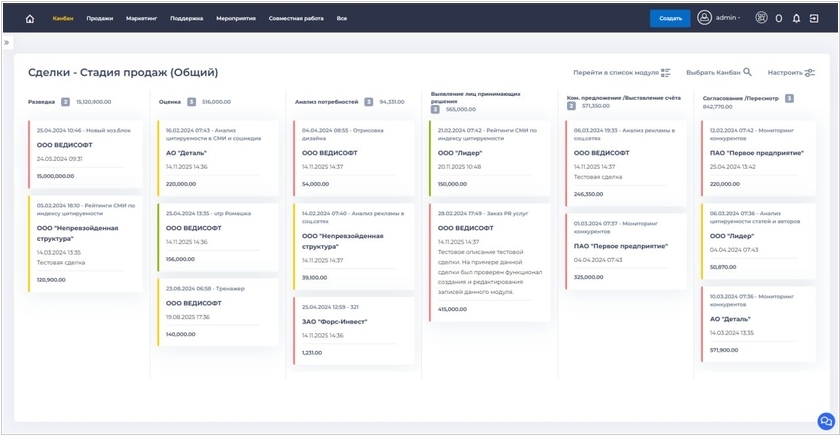Image resolution: width=840 pixels, height=435 pixels.
Task: Open the Маркетинг menu item
Action: [142, 18]
